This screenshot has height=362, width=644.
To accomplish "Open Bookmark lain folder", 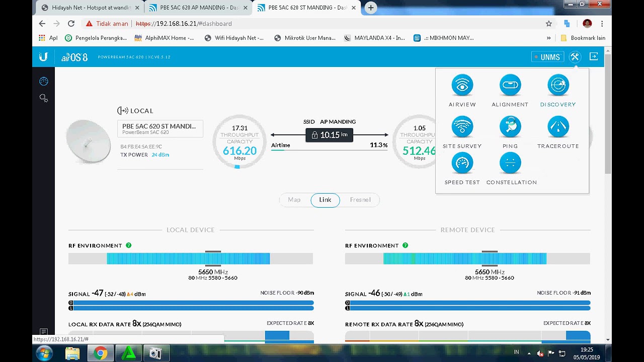I will pyautogui.click(x=583, y=38).
